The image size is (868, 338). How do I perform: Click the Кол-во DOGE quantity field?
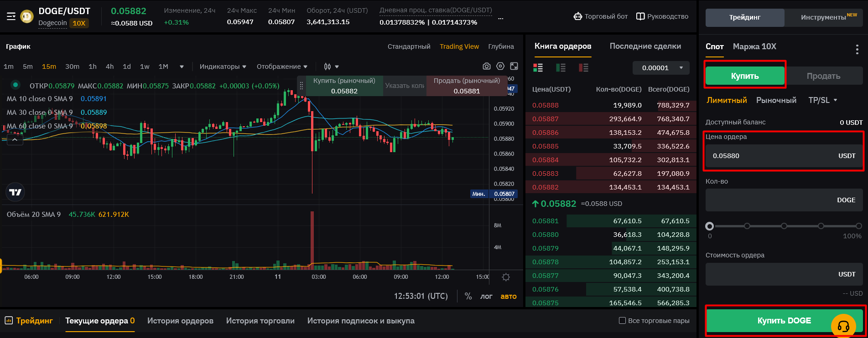[x=784, y=200]
